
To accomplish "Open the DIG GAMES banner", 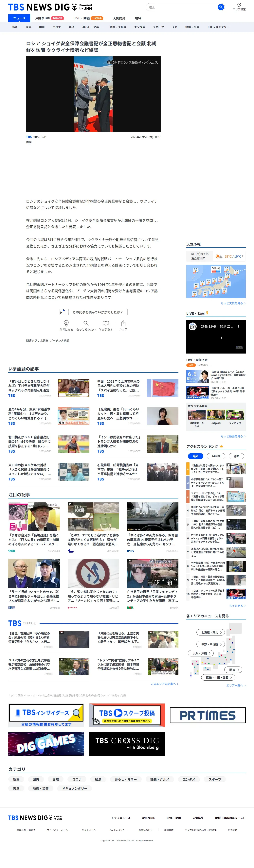I will [46, 744].
